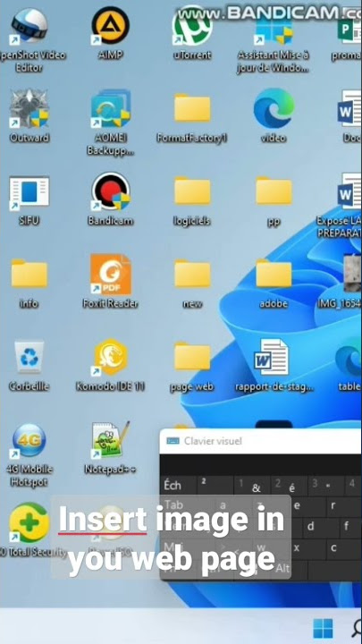
Task: Open the page web folder
Action: coord(192,357)
